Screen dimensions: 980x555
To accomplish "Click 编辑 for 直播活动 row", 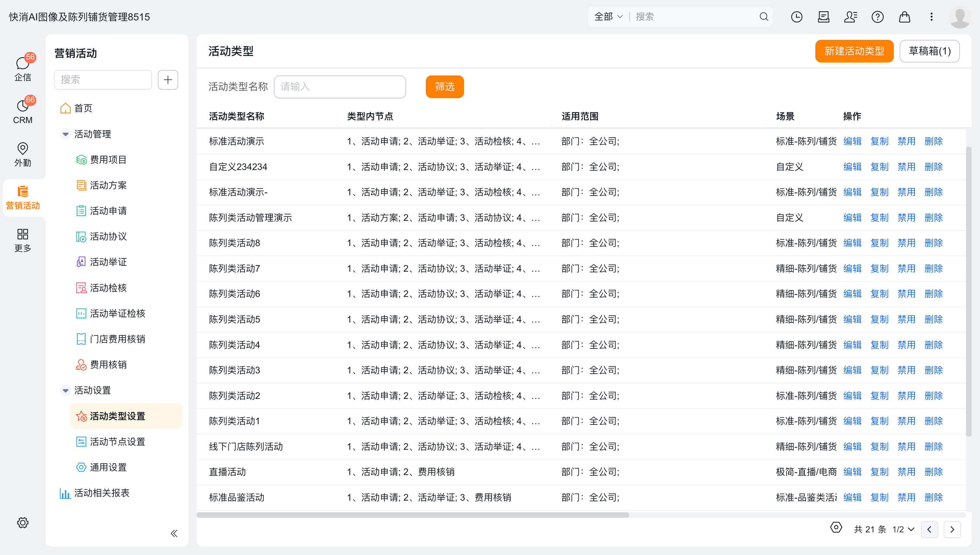I will click(x=852, y=472).
